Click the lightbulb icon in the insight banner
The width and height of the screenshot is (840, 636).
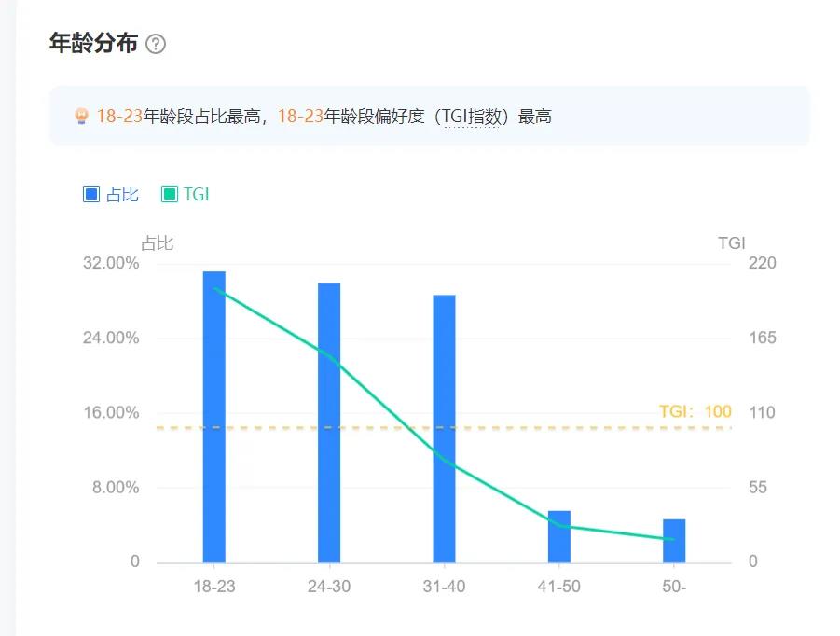79,116
